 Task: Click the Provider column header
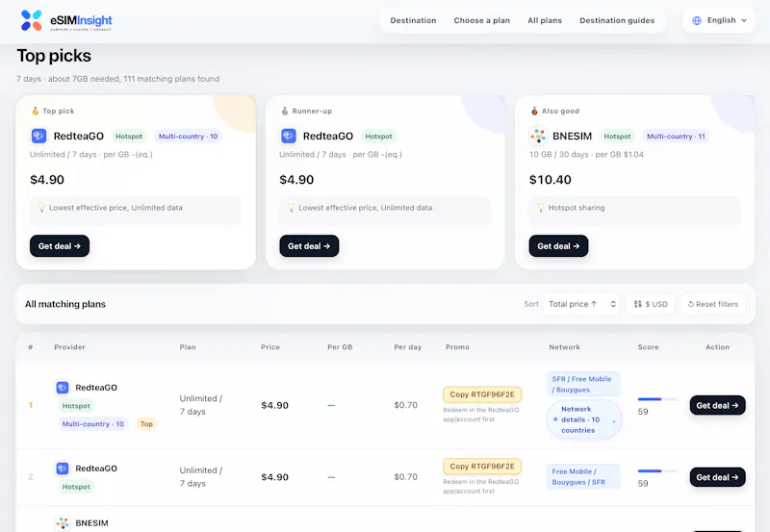tap(69, 347)
